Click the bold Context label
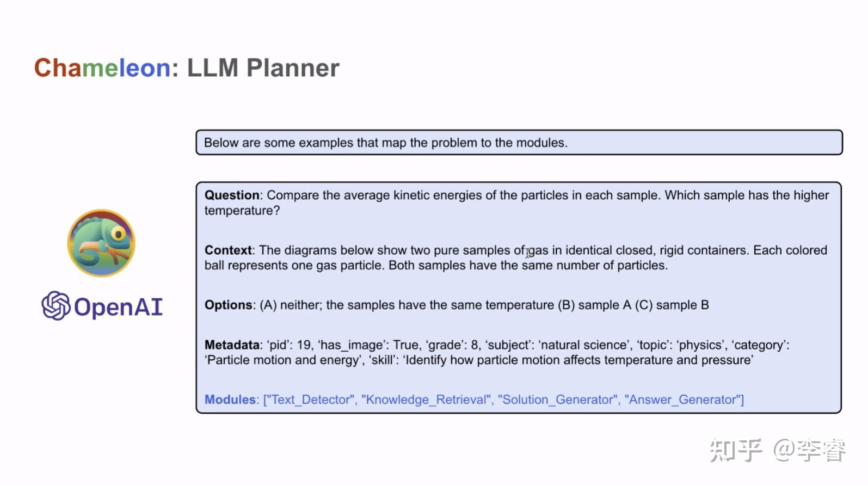 tap(229, 250)
